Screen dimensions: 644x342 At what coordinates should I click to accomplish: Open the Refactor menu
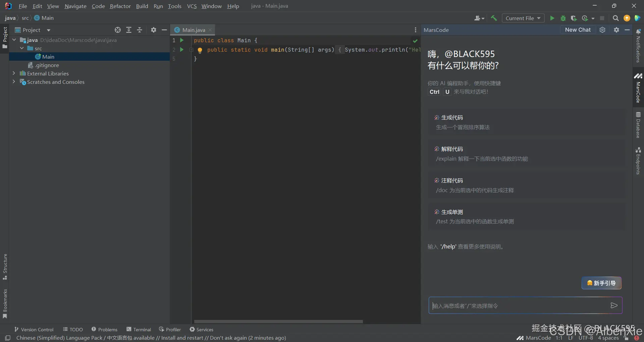point(120,6)
